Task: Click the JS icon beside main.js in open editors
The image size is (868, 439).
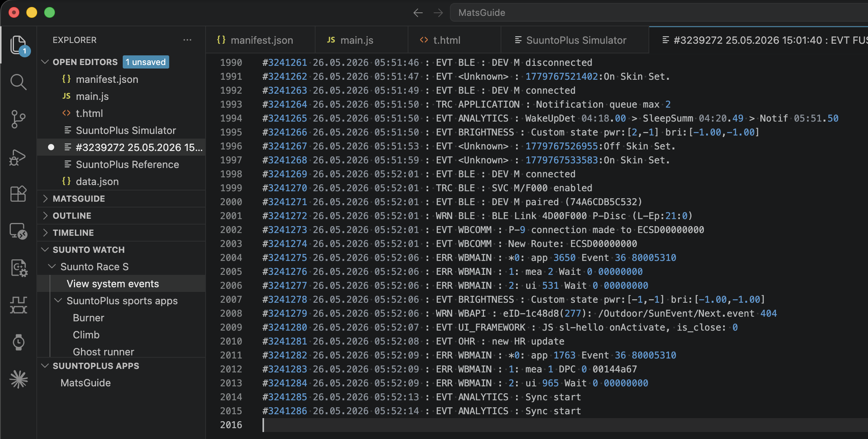Action: point(67,96)
